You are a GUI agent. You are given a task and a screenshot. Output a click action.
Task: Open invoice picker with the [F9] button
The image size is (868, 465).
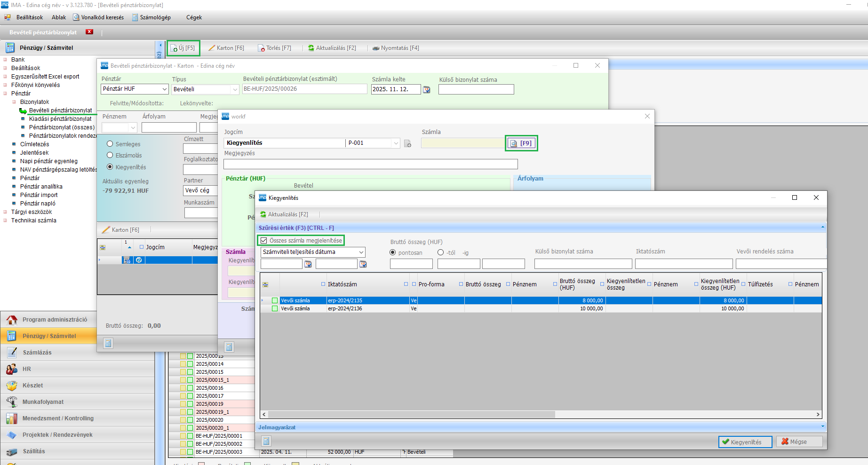(x=521, y=143)
